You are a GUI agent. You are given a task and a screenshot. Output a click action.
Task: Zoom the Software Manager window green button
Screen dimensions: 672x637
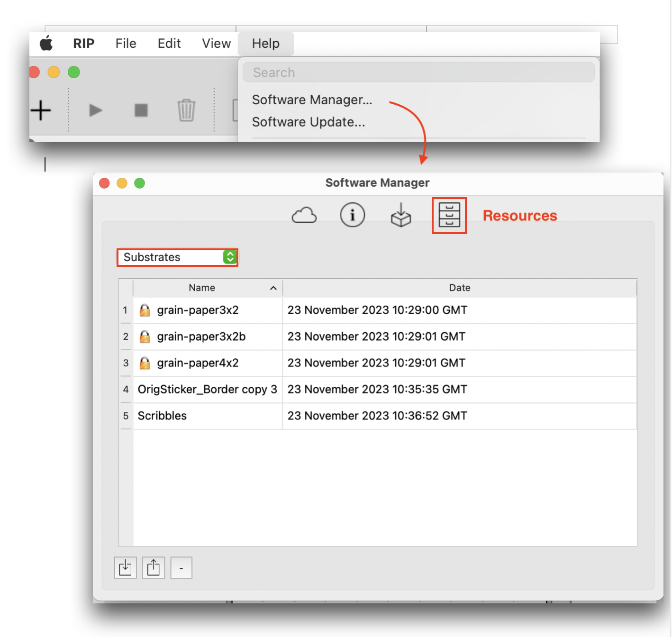139,183
